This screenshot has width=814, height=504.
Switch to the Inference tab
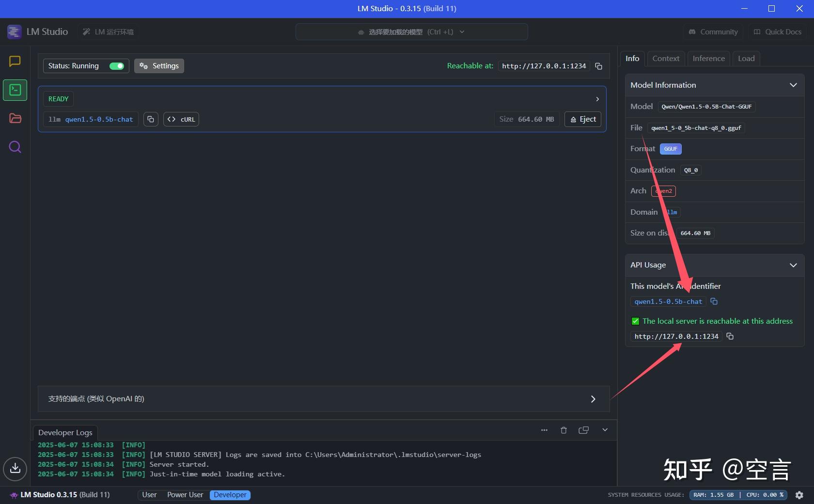pyautogui.click(x=708, y=58)
